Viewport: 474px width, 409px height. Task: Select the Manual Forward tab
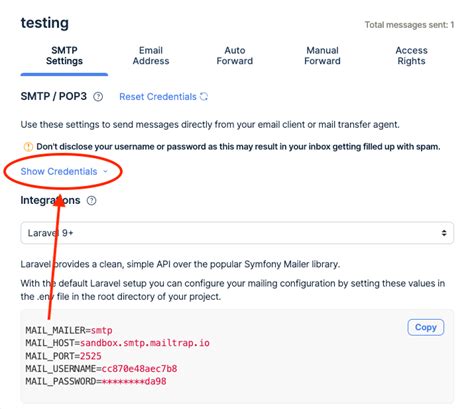pos(322,56)
